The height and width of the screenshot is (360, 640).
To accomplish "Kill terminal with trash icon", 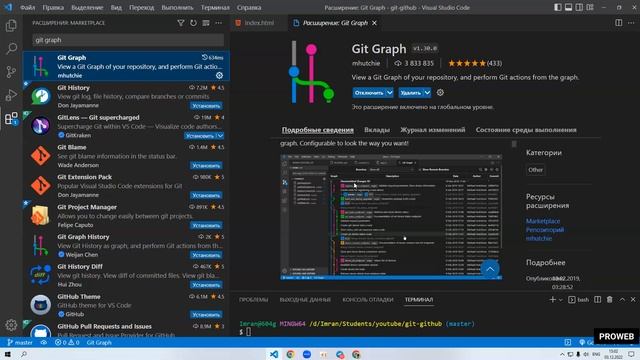I will coord(609,300).
